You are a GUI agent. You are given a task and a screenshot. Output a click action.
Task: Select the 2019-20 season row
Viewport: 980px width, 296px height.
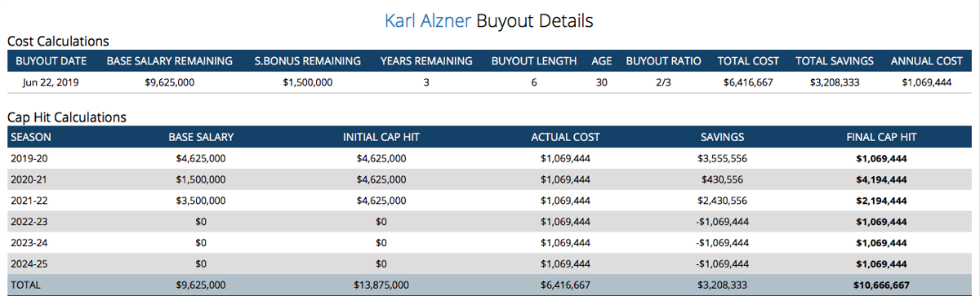point(490,158)
